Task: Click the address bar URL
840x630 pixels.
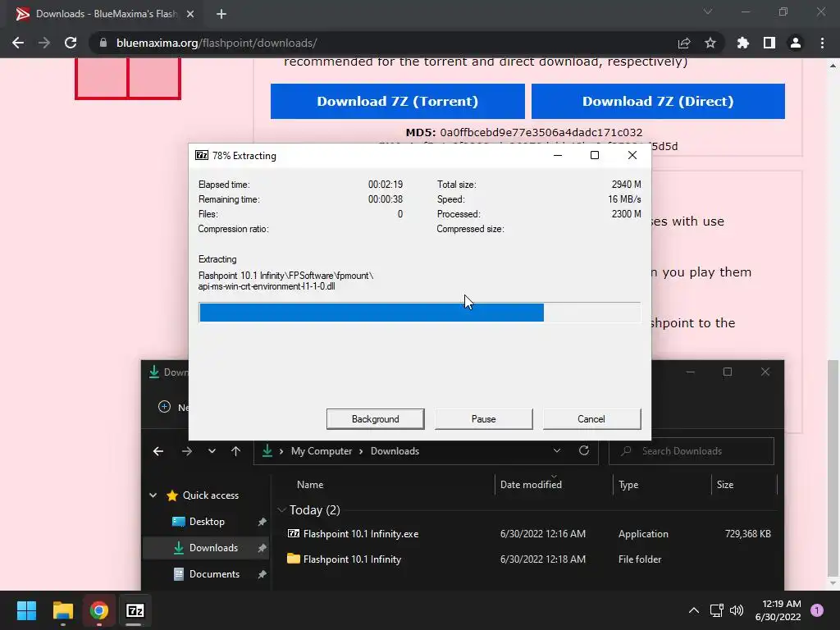Action: [x=217, y=43]
